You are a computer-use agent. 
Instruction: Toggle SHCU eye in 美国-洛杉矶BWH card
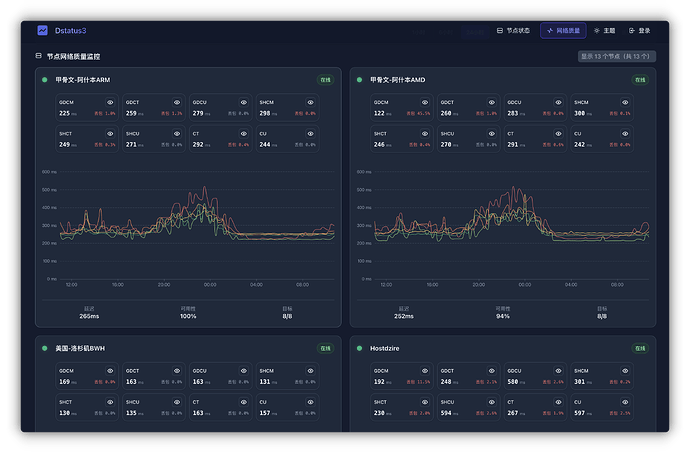click(x=177, y=402)
